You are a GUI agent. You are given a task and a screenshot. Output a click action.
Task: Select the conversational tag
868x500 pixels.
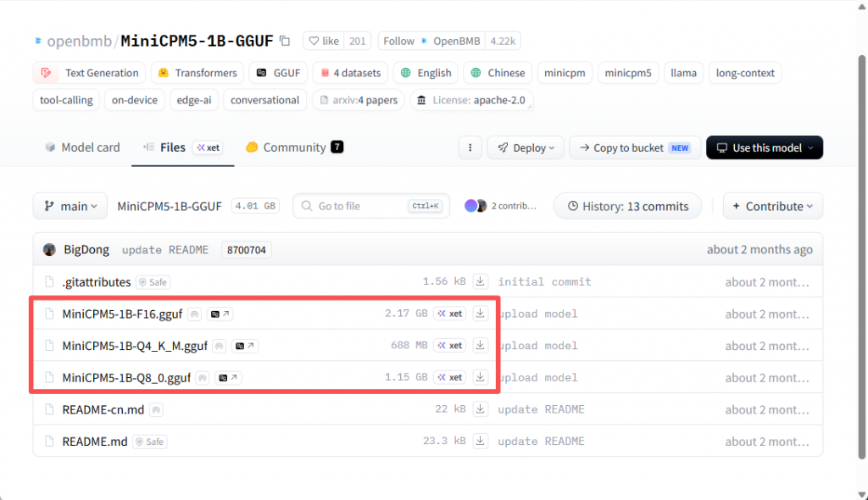(264, 100)
